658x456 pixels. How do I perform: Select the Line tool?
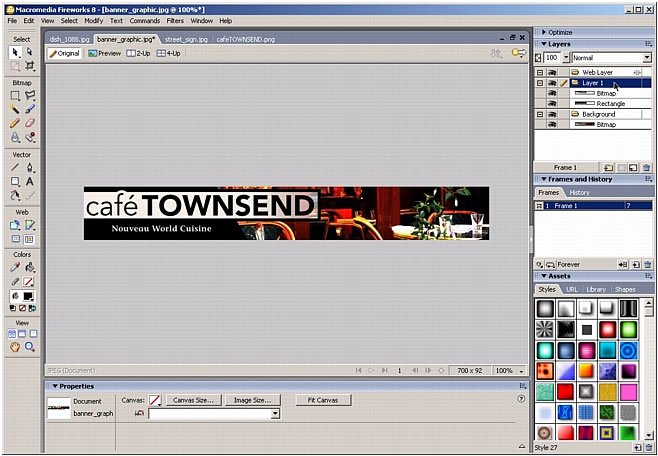(15, 167)
